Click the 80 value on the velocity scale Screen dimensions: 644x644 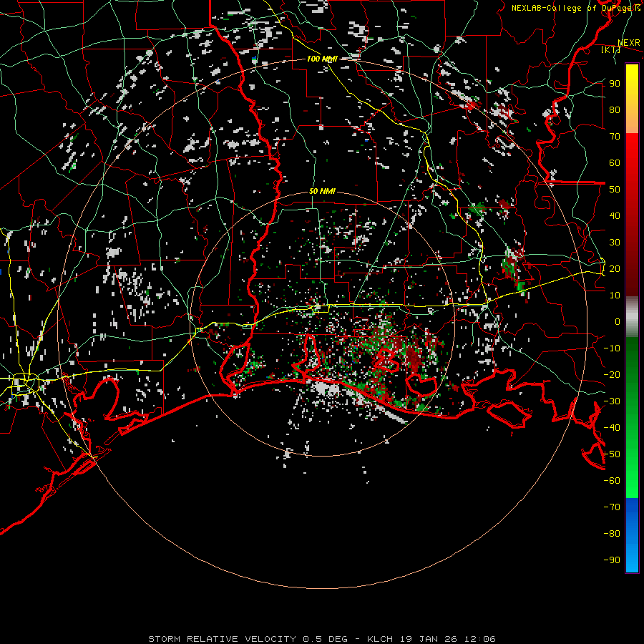pyautogui.click(x=615, y=110)
